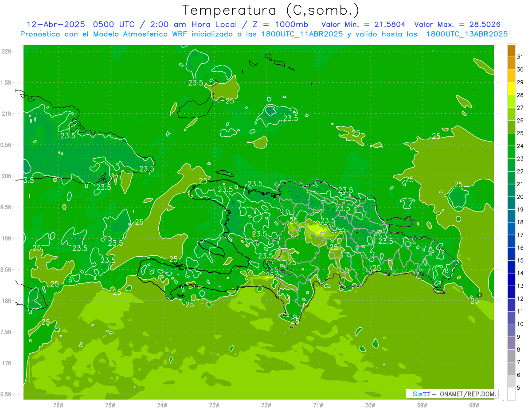Click the ONAMET/REP.DOM. credit label
The image size is (532, 411).
click(x=467, y=394)
